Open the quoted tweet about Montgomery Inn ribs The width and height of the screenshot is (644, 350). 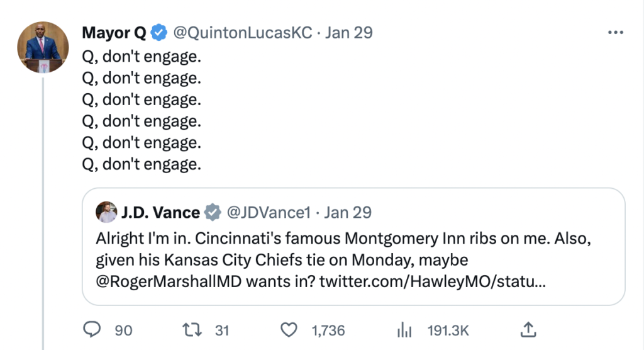(352, 249)
